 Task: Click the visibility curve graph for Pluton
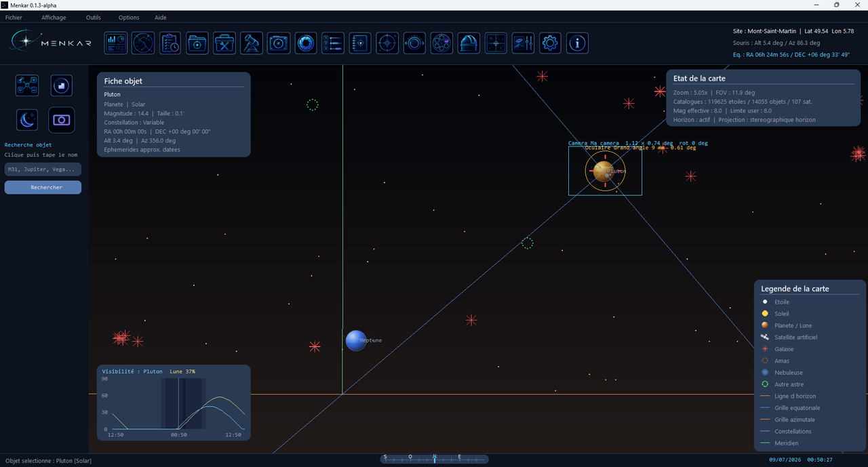(x=174, y=403)
